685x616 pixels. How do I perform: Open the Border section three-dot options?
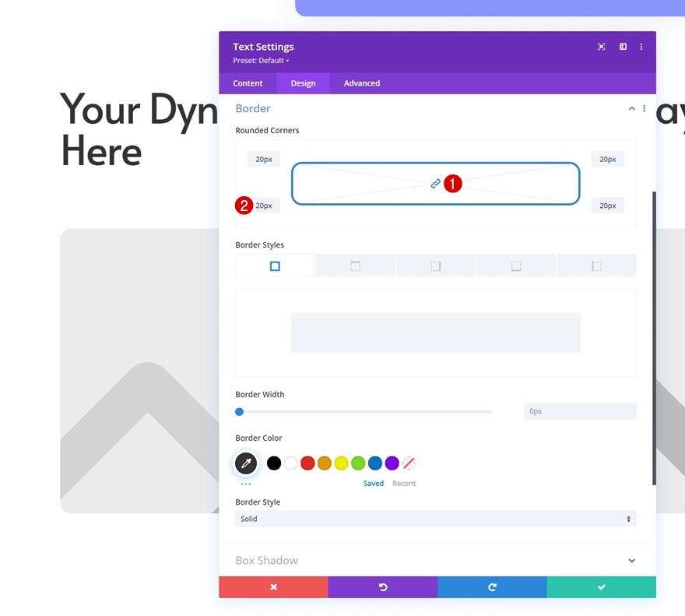click(x=644, y=108)
